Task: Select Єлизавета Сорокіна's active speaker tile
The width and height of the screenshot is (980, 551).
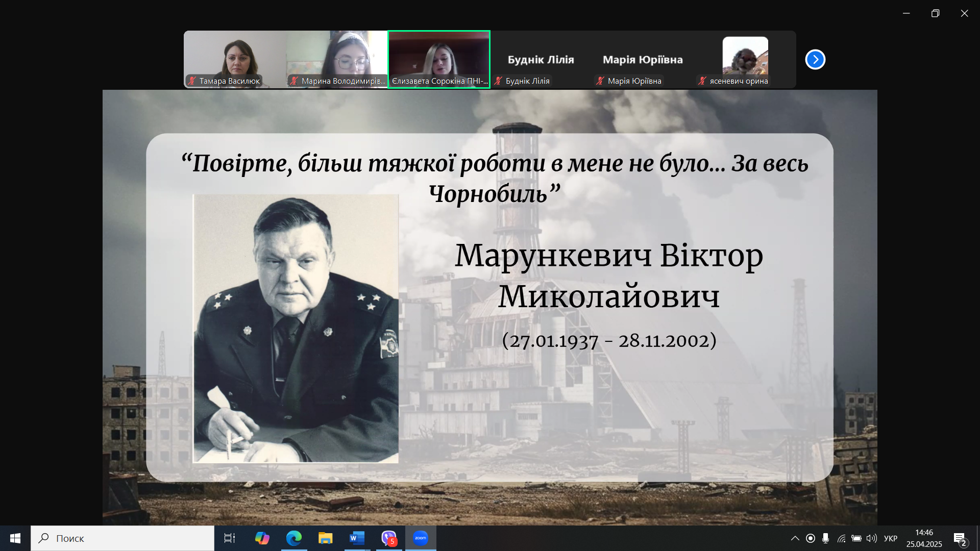Action: [x=439, y=59]
